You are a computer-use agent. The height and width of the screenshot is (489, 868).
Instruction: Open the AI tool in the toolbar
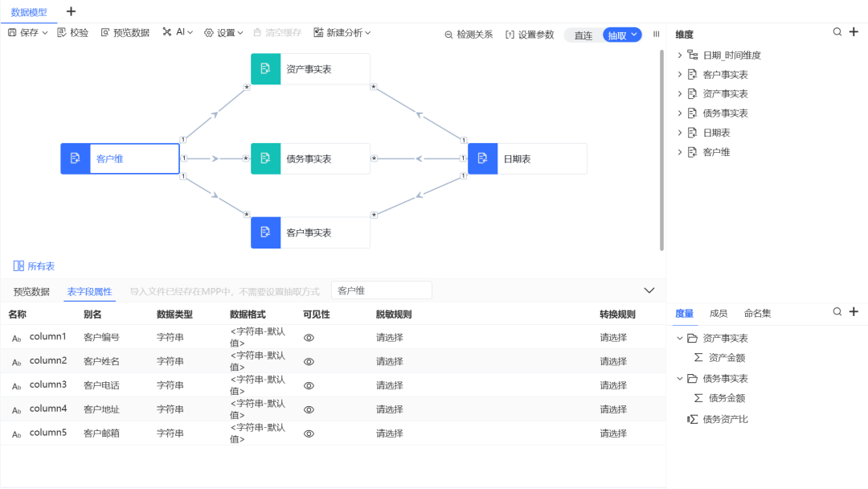[177, 32]
